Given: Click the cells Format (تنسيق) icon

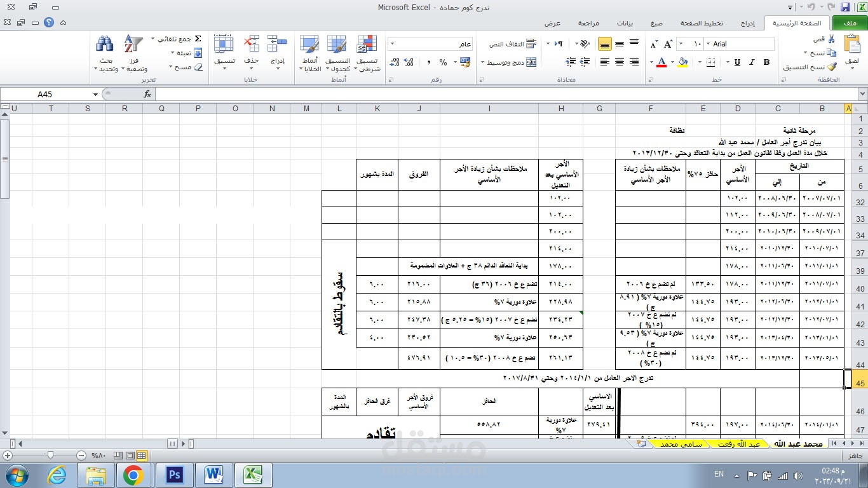Looking at the screenshot, I should coord(224,44).
